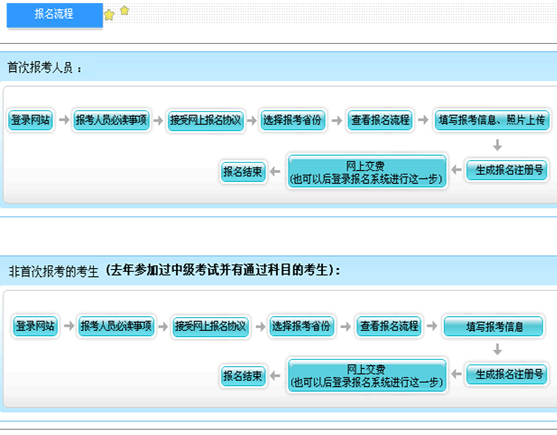Click 填写报考信息、照片上传 step
Viewport: 557px width, 435px height.
click(x=492, y=120)
